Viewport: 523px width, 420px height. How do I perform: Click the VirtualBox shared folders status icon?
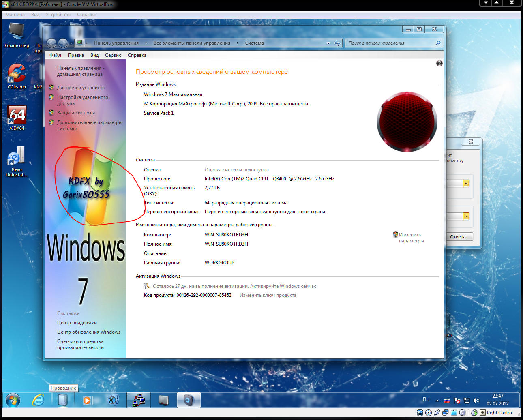click(454, 413)
